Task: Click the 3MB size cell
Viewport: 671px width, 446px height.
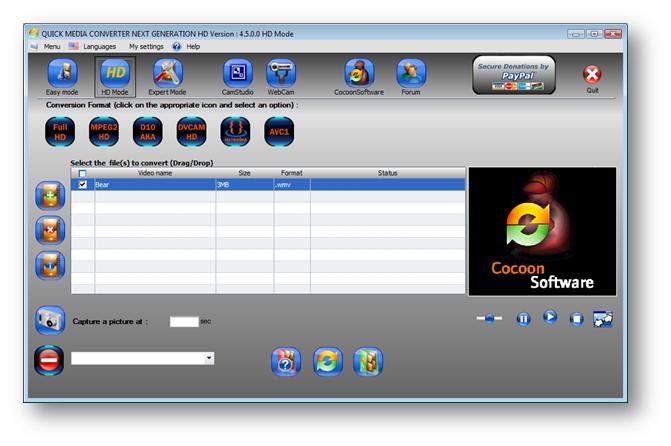Action: pos(244,185)
